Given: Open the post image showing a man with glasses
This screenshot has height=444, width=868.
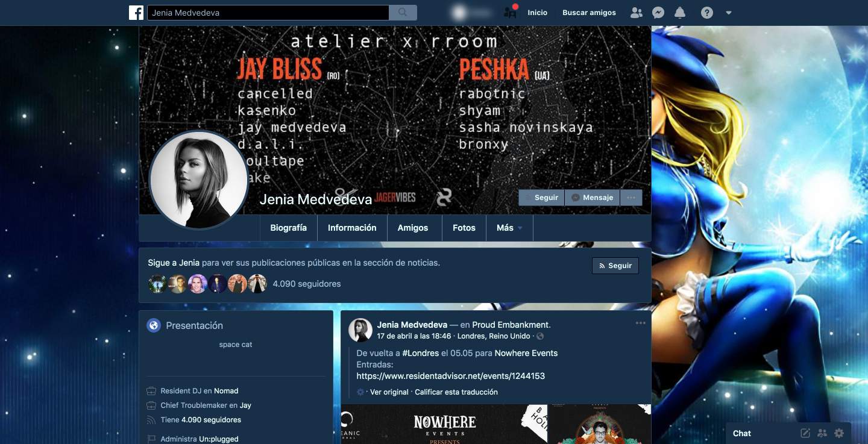Looking at the screenshot, I should [x=600, y=424].
